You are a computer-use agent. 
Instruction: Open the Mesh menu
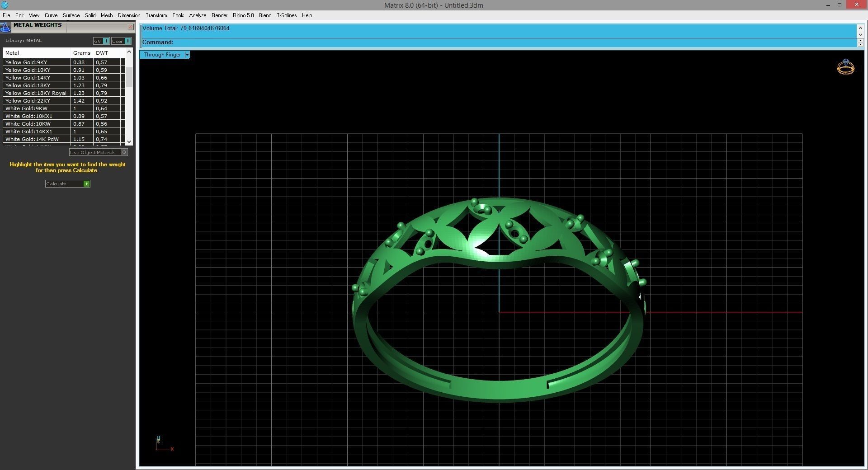click(107, 15)
